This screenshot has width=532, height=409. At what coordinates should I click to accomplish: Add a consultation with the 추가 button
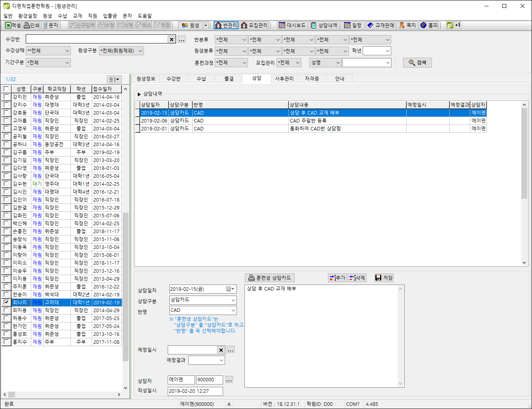[x=337, y=278]
